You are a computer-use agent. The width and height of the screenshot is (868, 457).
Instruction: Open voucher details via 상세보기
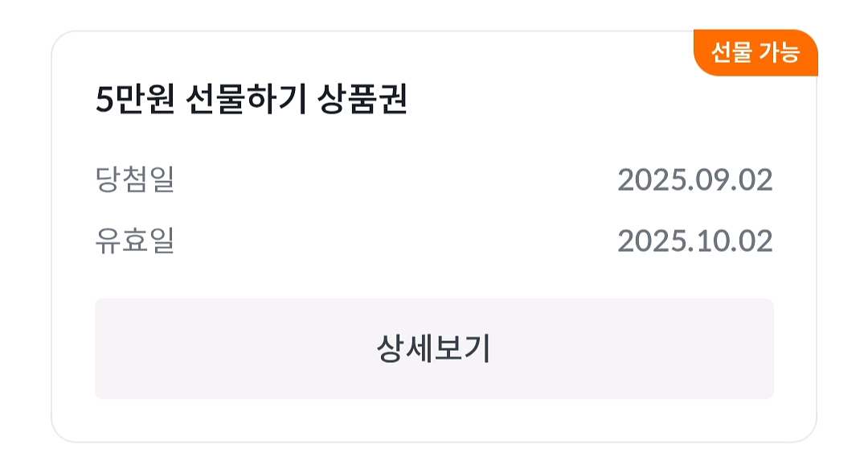tap(434, 348)
